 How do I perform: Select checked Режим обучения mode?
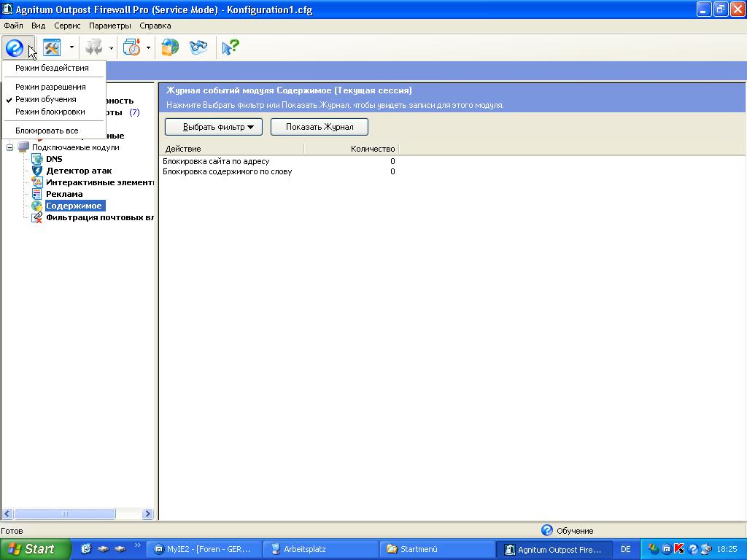click(x=46, y=99)
